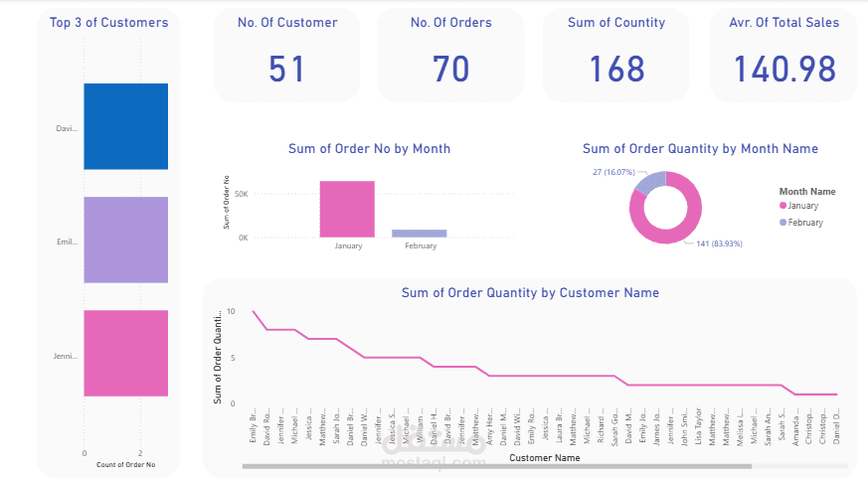Screen dimensions: 868x482
Task: Click Sum of Order Quantity by Month Name title
Action: pos(700,149)
